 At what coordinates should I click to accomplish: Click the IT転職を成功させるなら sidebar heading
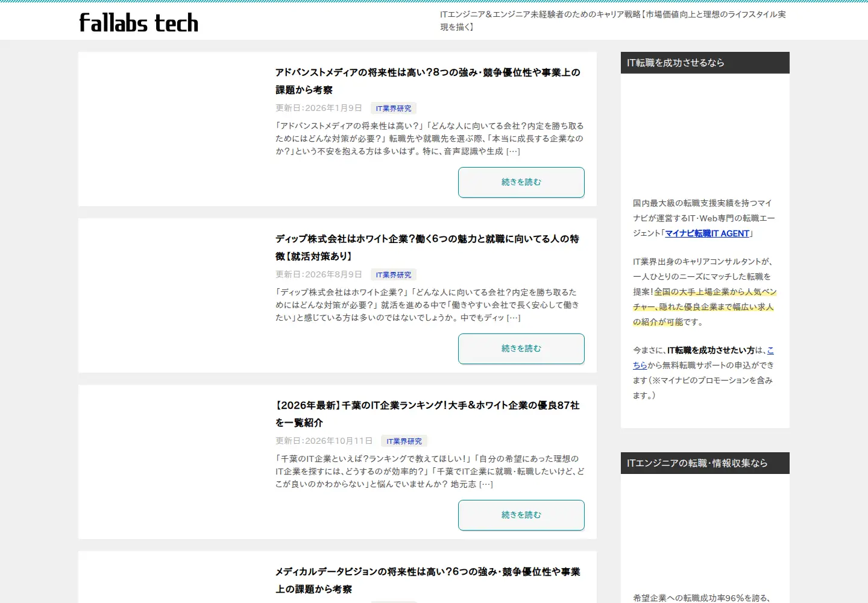click(705, 63)
